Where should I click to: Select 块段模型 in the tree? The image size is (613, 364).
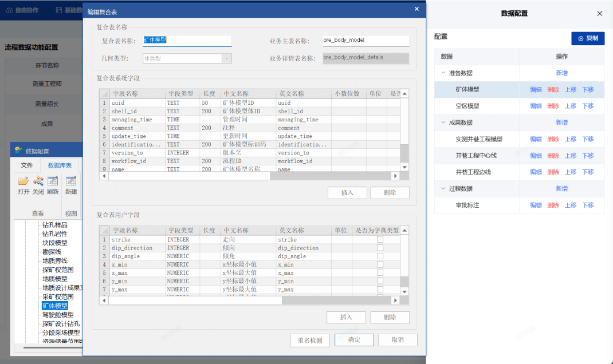click(x=55, y=243)
